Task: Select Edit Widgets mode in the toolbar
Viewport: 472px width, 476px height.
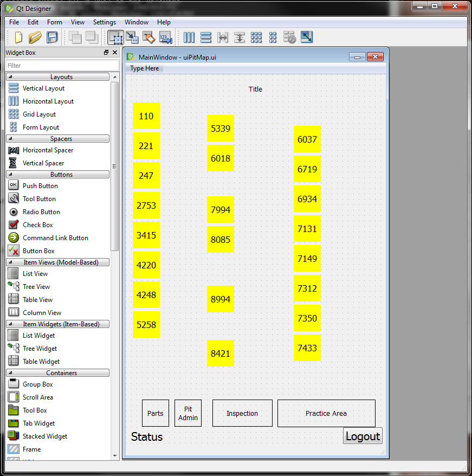Action: pyautogui.click(x=115, y=37)
